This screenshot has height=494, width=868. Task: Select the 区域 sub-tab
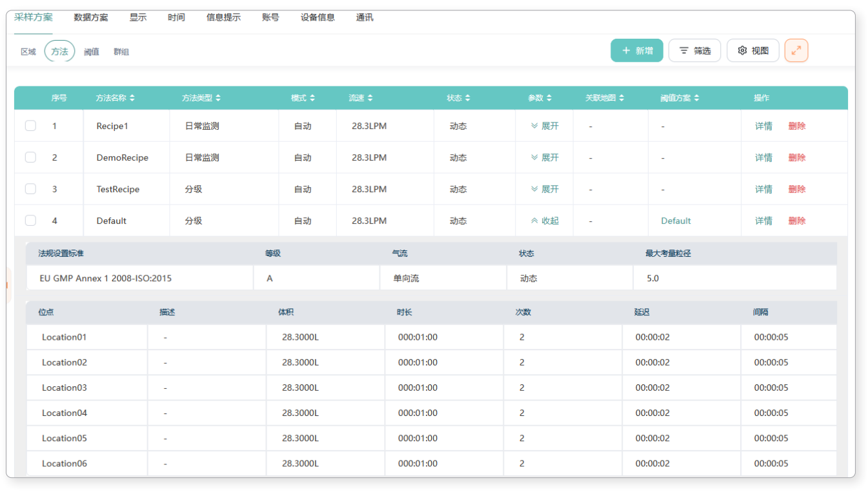[28, 52]
